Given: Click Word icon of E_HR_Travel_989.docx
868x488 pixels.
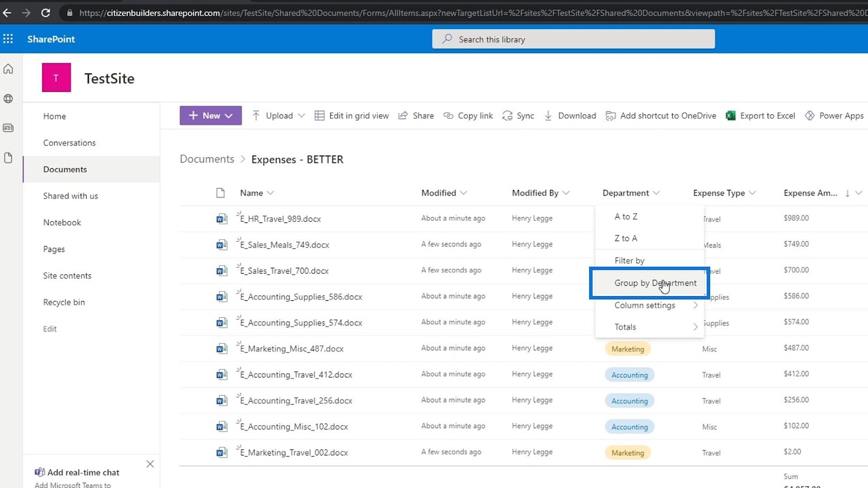Looking at the screenshot, I should tap(221, 219).
